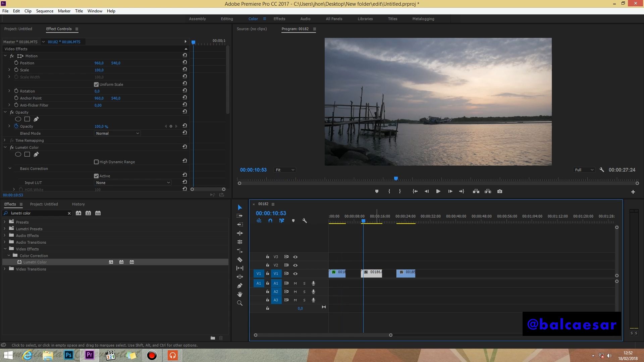Open the Blend Mode dropdown

(x=117, y=133)
